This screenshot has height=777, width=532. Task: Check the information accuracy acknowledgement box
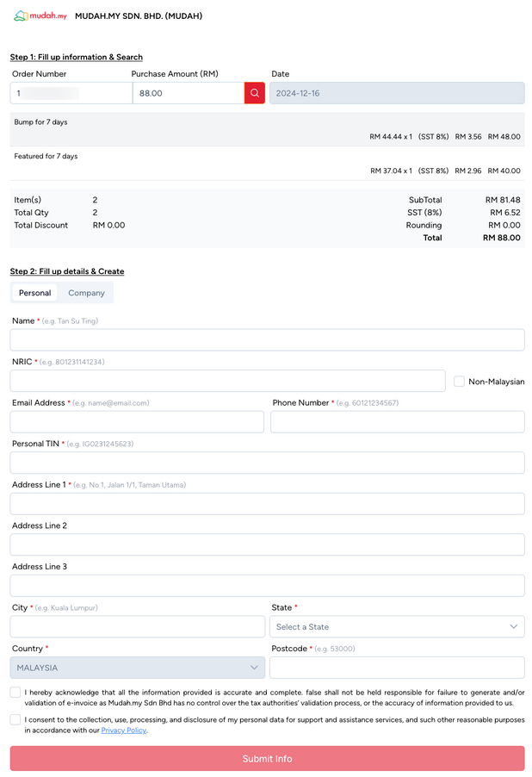click(x=15, y=693)
